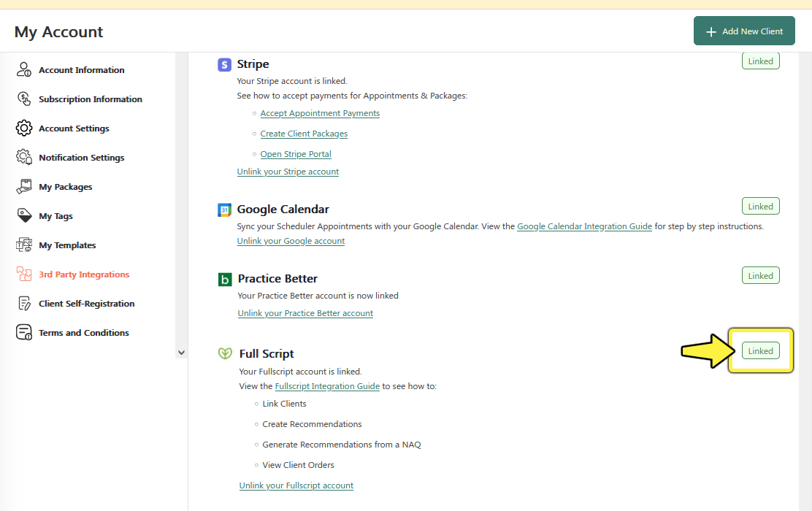This screenshot has height=511, width=812.
Task: Open Subscription Information page
Action: 90,99
